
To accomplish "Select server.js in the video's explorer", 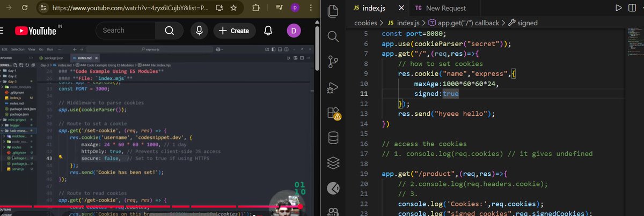I will click(17, 169).
